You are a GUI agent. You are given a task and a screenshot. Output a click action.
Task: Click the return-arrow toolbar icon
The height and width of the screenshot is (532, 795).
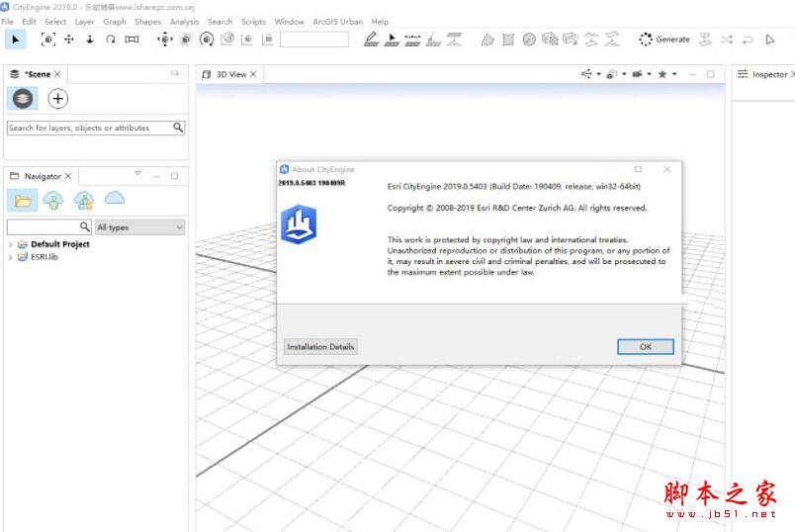748,40
